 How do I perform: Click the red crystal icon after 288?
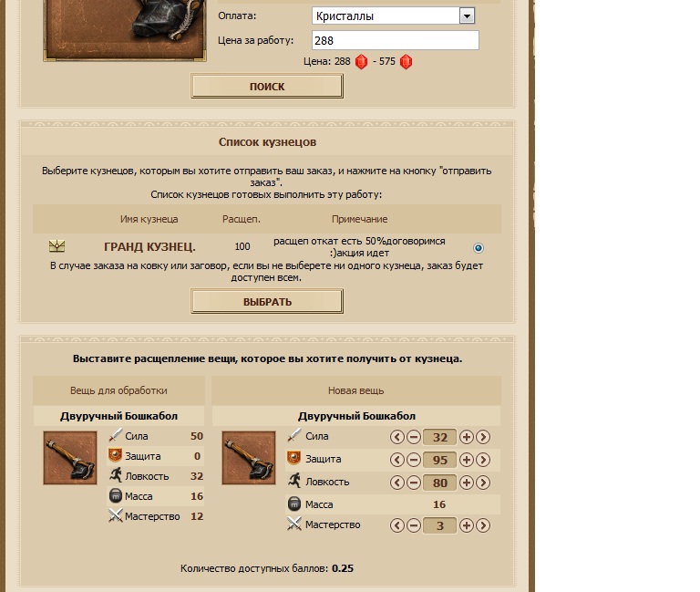[361, 62]
